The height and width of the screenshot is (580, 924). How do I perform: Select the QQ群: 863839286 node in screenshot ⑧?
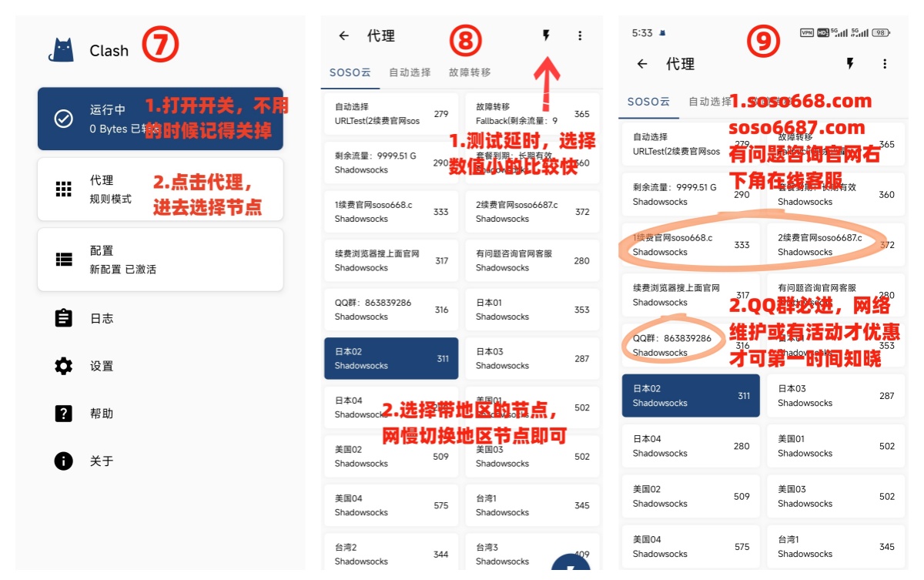pos(391,310)
